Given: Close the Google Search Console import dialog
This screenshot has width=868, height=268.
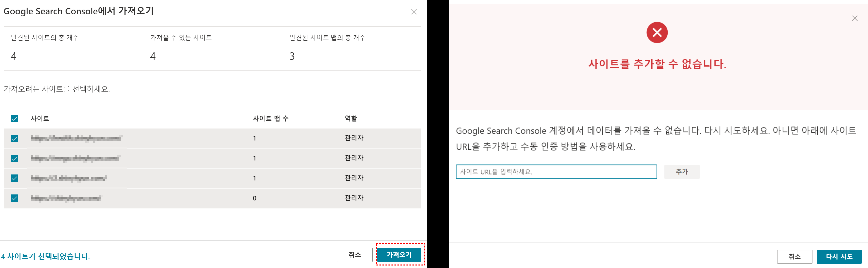Looking at the screenshot, I should (x=414, y=12).
